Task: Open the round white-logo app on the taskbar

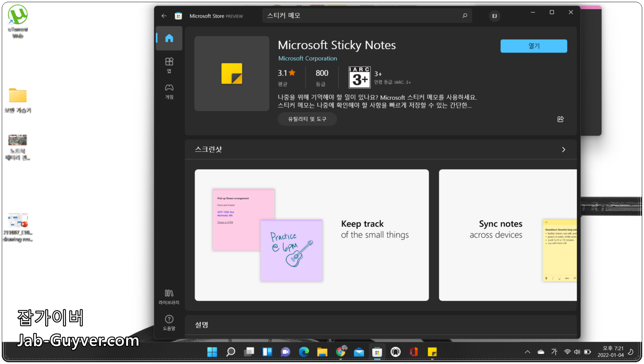Action: tap(395, 352)
